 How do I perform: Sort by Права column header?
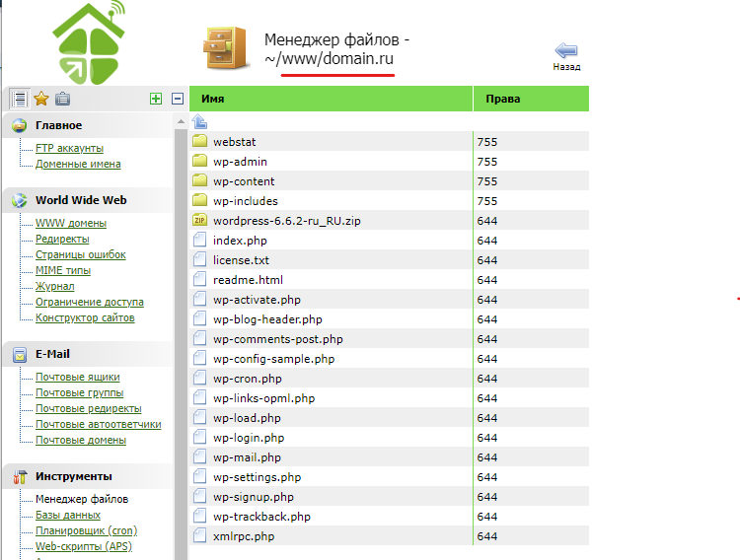coord(502,99)
